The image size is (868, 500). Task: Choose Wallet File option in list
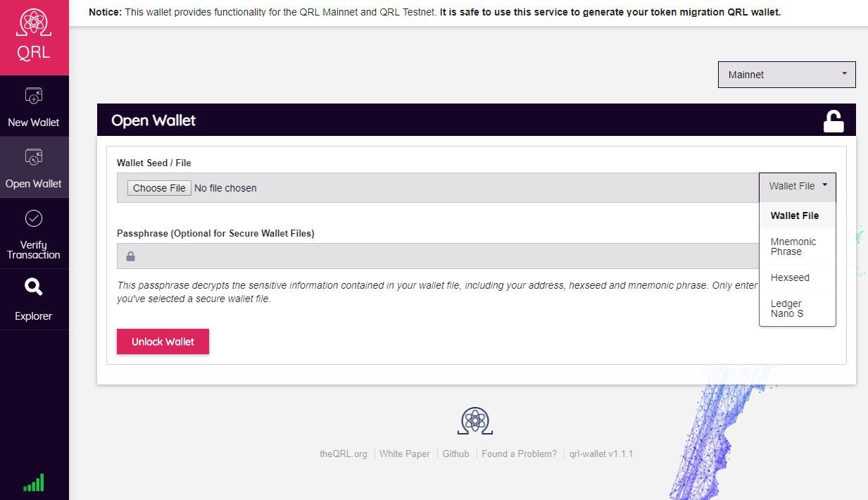pos(798,215)
